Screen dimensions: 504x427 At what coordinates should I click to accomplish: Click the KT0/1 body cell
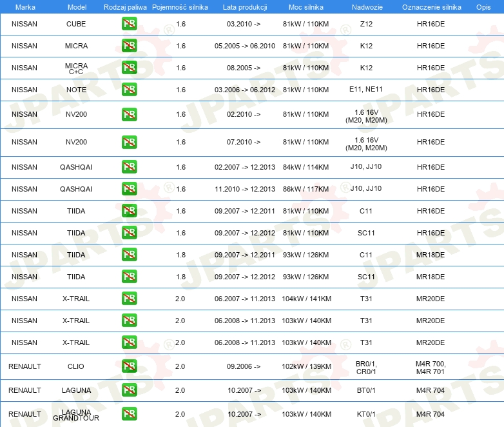click(x=366, y=414)
